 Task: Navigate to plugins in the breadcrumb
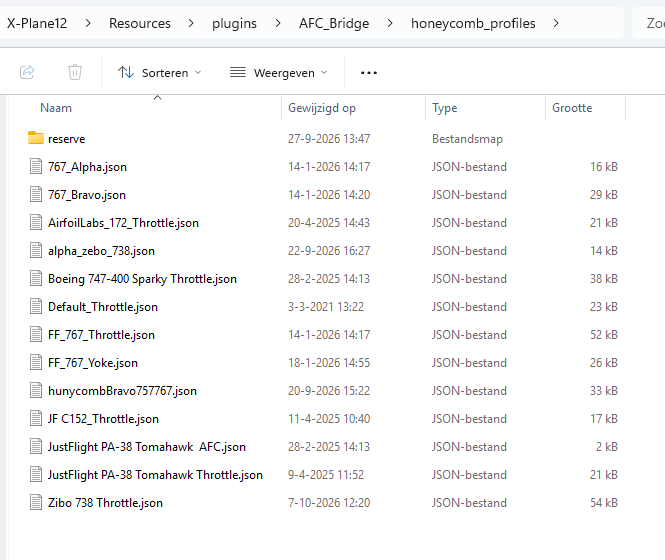tap(234, 23)
